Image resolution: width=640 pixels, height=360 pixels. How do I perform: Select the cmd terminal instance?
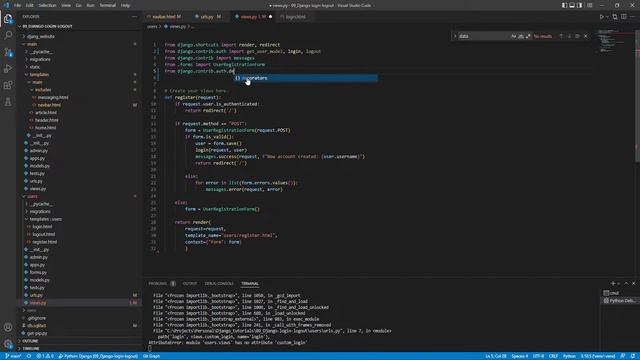click(x=619, y=293)
